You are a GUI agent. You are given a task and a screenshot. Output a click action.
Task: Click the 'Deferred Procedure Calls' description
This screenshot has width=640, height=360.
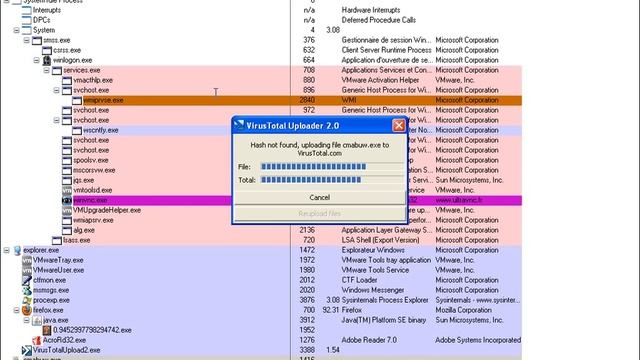click(379, 20)
